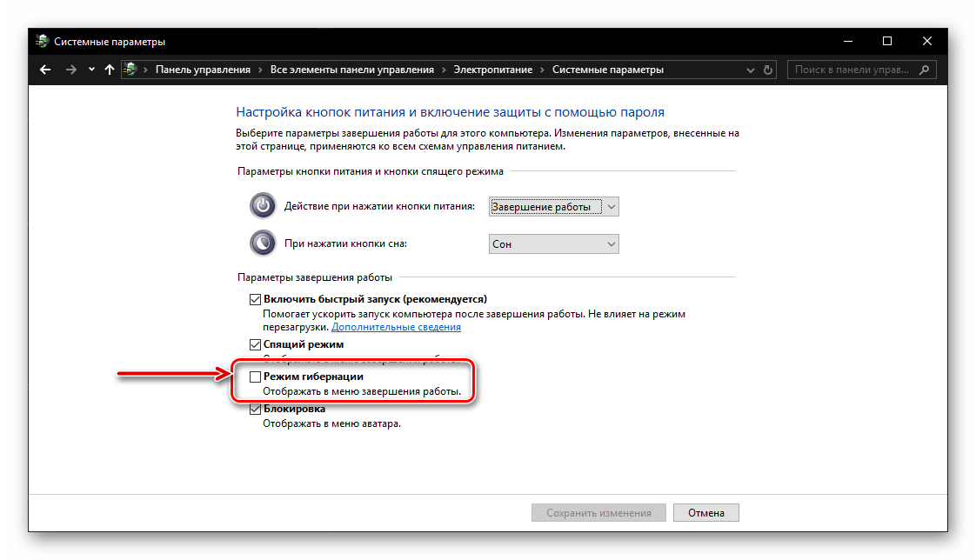Expand chevron after 'Все элементы панели управления'

coord(444,70)
